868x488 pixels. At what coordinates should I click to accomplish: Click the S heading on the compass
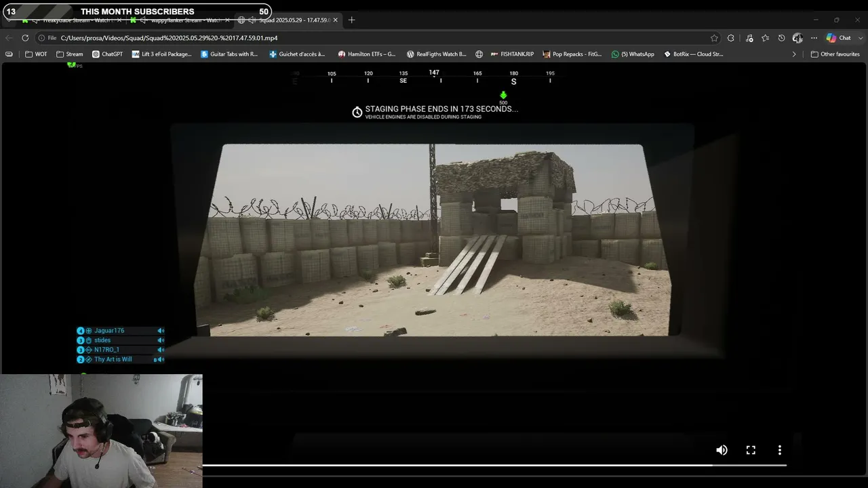[513, 81]
